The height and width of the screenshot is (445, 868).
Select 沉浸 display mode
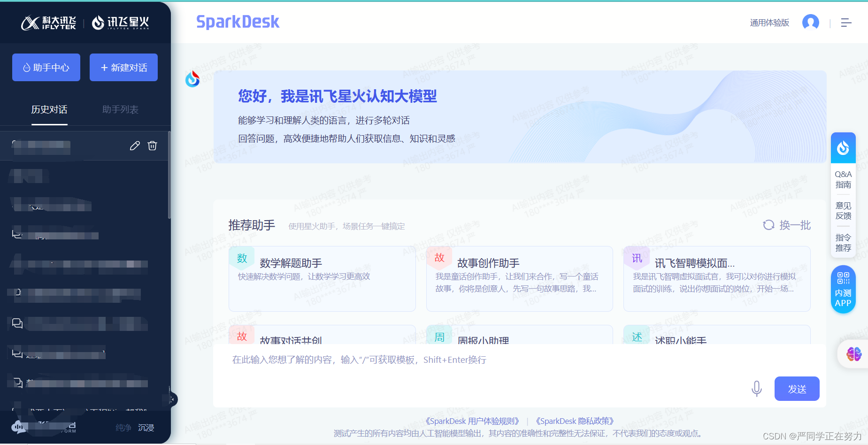146,428
